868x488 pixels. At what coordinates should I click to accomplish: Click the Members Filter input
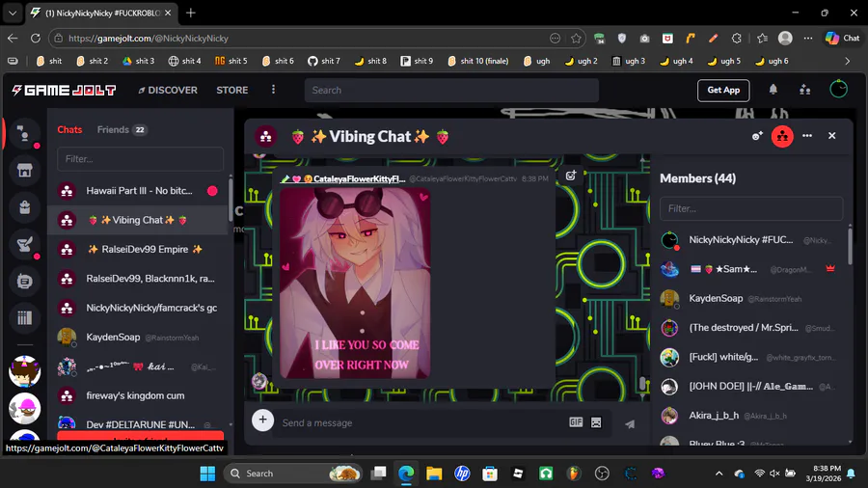751,208
